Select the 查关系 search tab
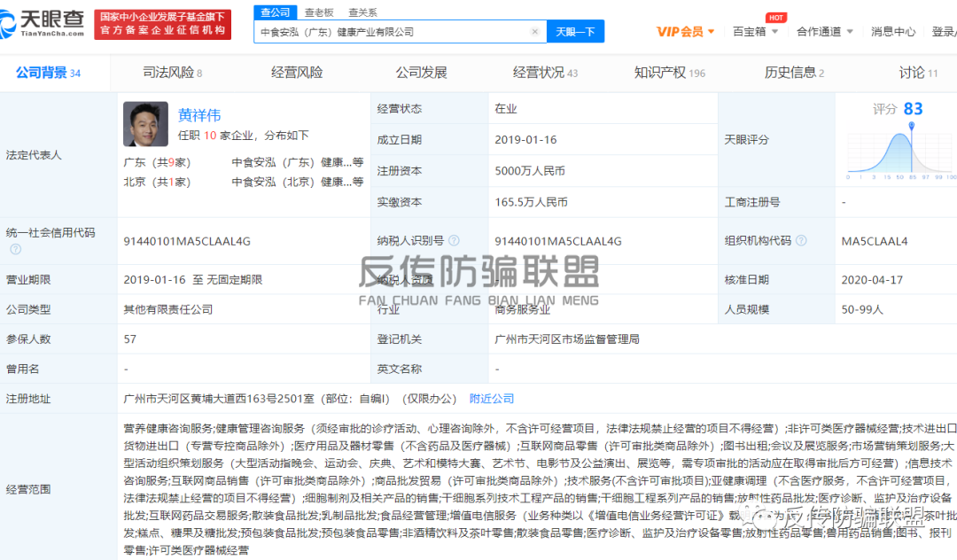957x560 pixels. tap(362, 12)
